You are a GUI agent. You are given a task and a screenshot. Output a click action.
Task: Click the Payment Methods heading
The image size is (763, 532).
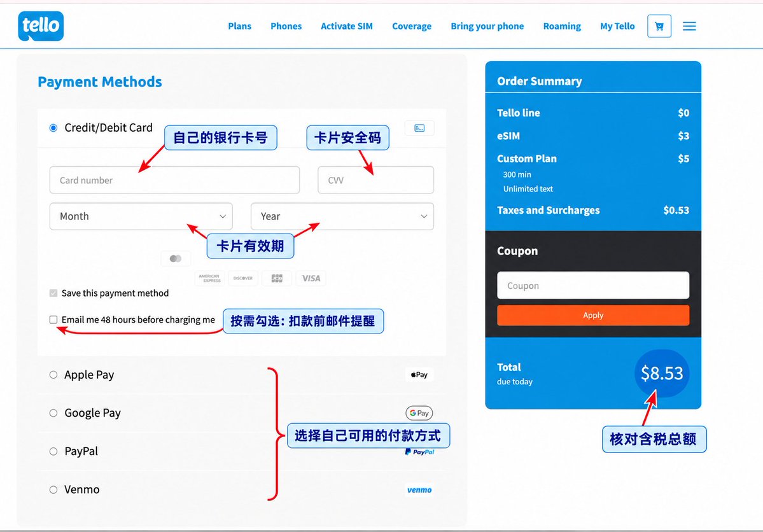[x=100, y=81]
